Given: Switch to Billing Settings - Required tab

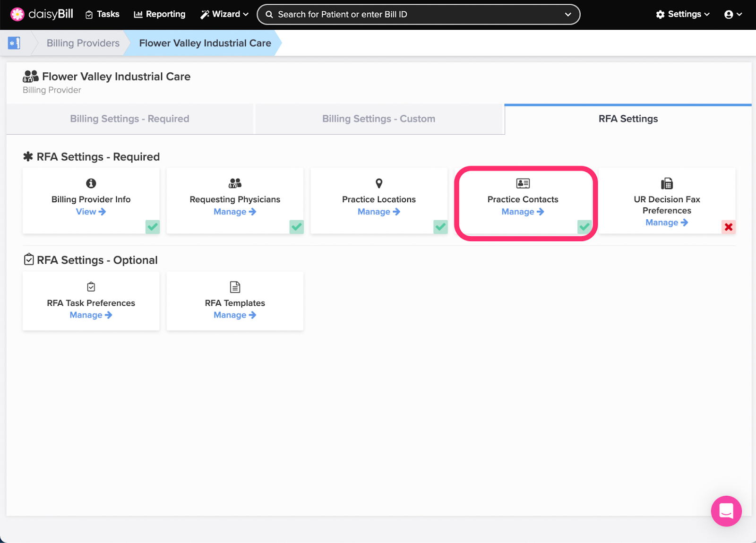Looking at the screenshot, I should coord(130,119).
